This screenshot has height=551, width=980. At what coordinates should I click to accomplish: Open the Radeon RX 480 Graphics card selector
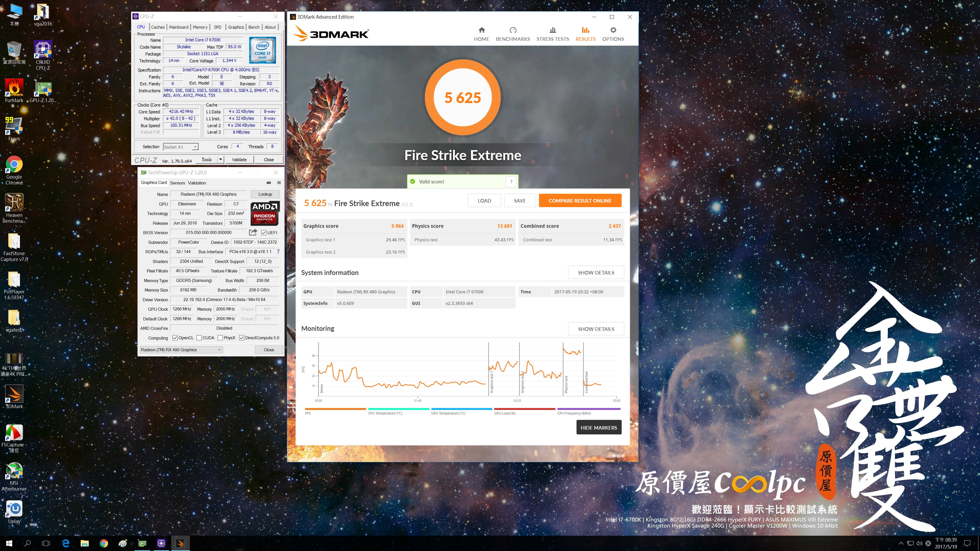[181, 350]
